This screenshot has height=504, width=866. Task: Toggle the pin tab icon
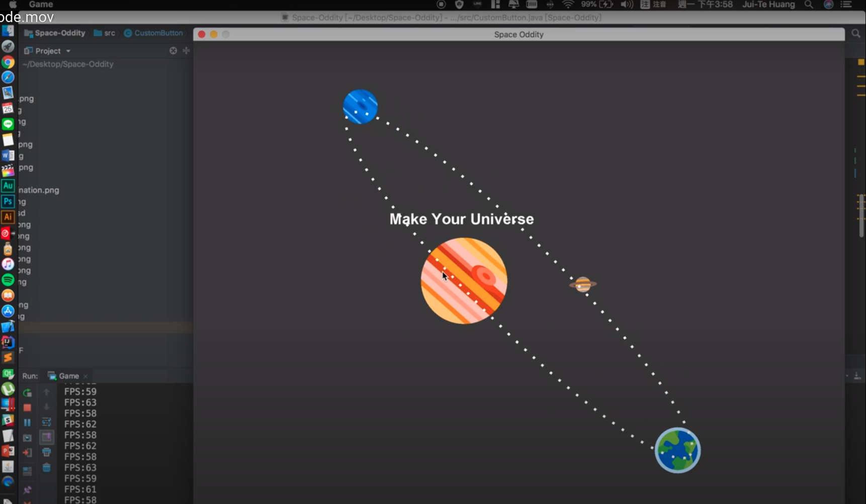point(27,489)
